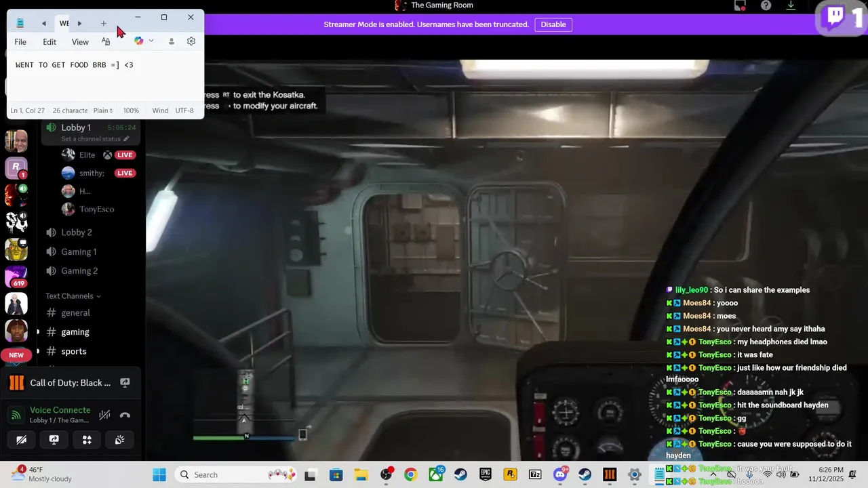Open the Notepad File menu
The width and height of the screenshot is (868, 488).
pyautogui.click(x=20, y=42)
